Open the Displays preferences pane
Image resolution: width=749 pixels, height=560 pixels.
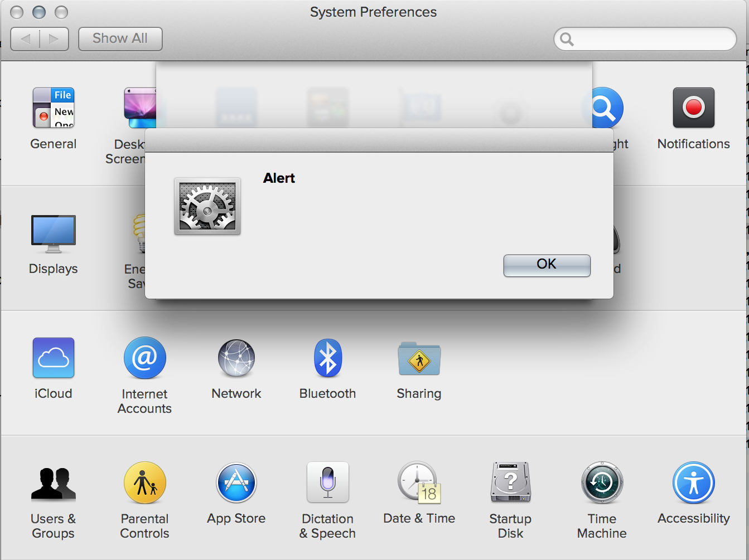(x=54, y=233)
